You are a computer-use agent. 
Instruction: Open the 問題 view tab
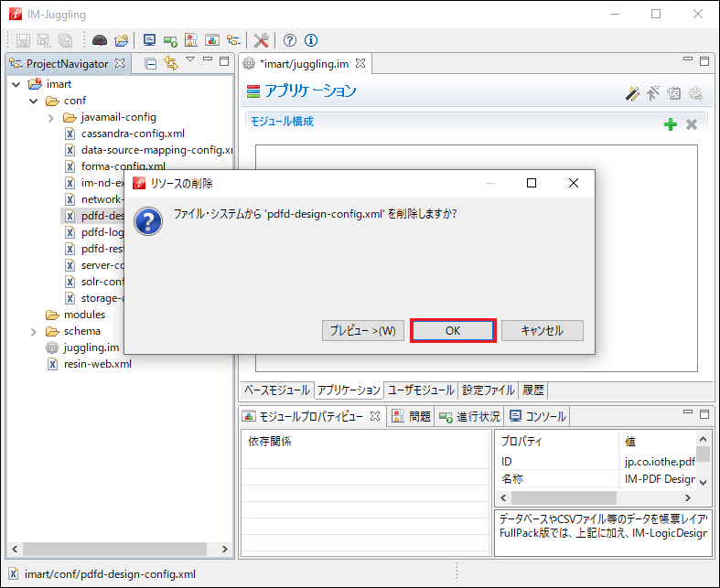pos(411,416)
